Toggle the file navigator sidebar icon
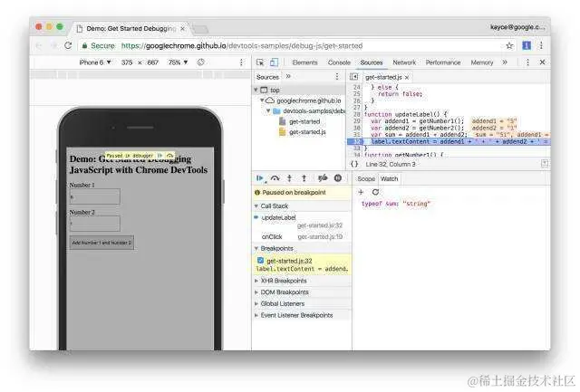Viewport: 580px width, 392px height. [354, 77]
